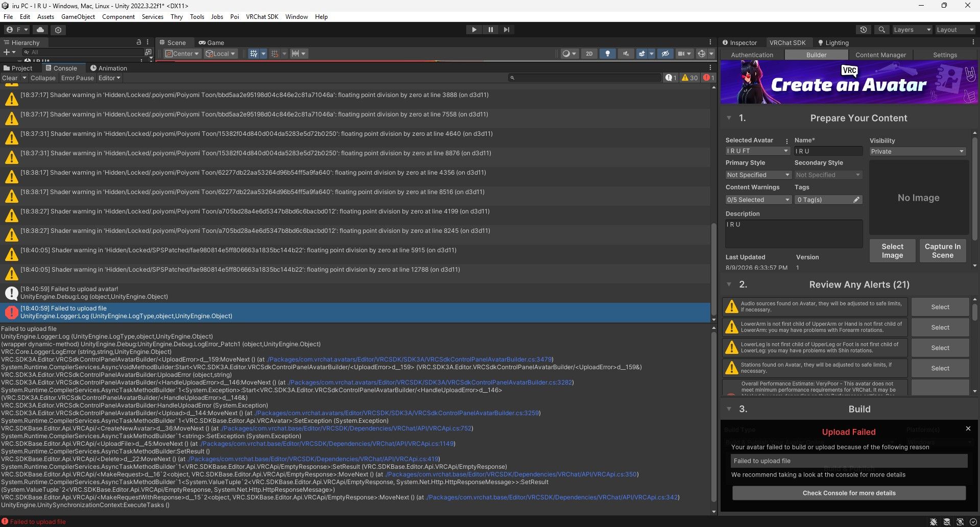The width and height of the screenshot is (980, 527).
Task: Open Scene camera settings icon
Action: (x=681, y=54)
